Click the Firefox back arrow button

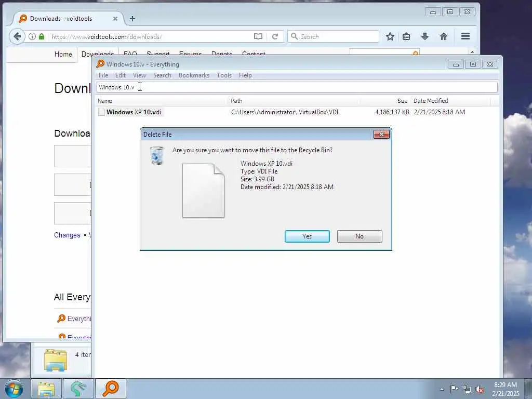(17, 36)
